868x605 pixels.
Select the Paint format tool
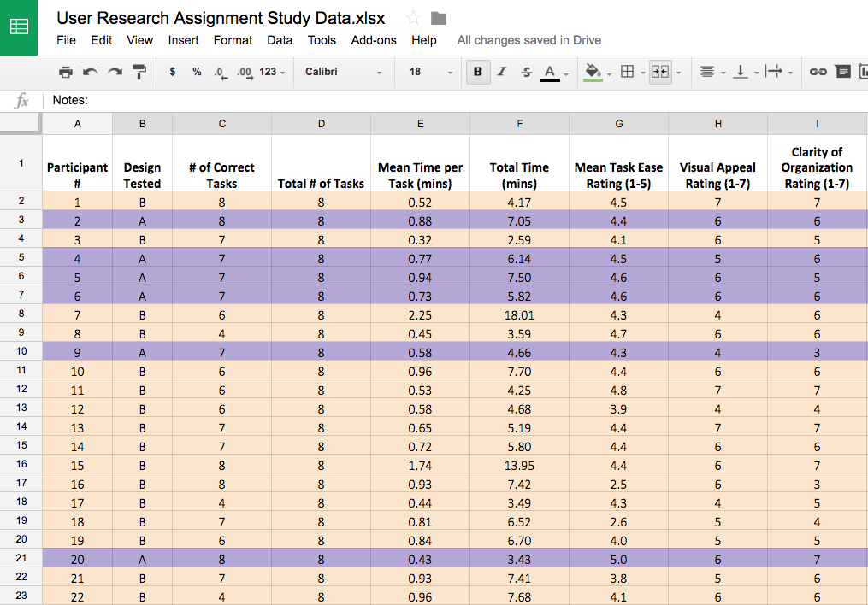pos(139,72)
